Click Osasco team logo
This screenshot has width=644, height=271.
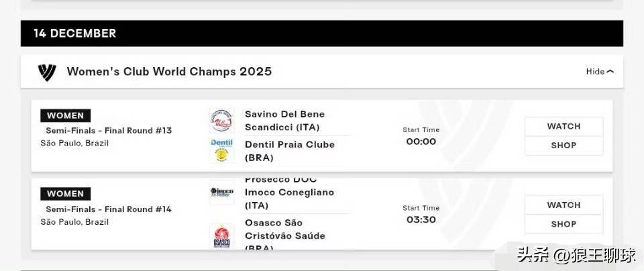tap(222, 235)
